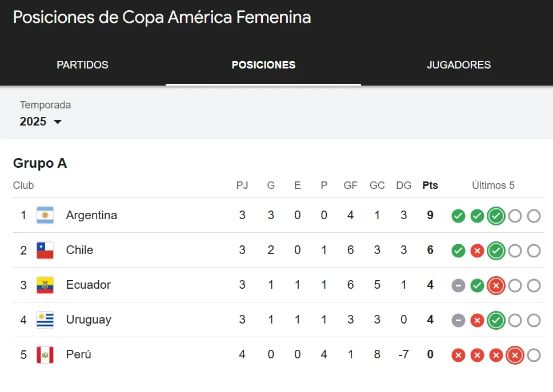Select the Uruguay flag icon
Image resolution: width=553 pixels, height=392 pixels.
[x=44, y=320]
